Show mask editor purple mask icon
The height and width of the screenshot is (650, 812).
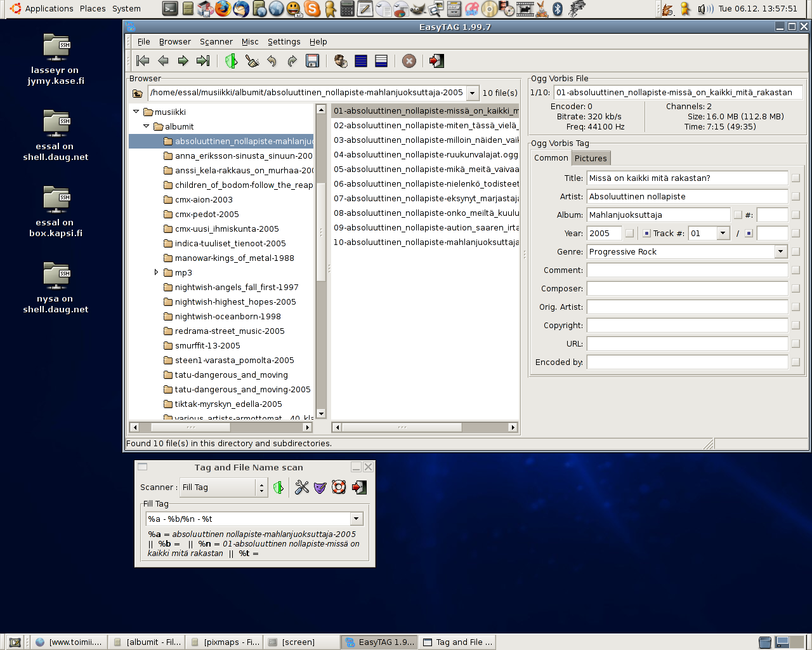pyautogui.click(x=320, y=487)
